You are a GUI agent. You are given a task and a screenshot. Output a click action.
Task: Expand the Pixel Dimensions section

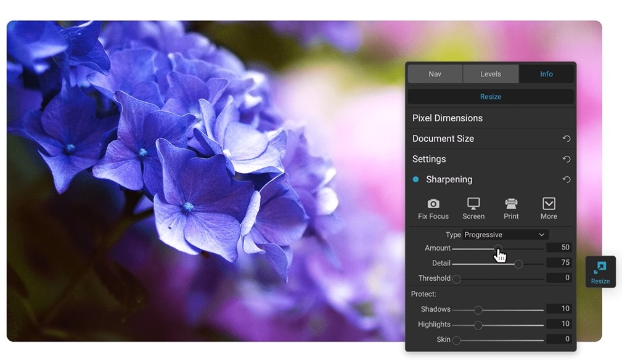(x=447, y=118)
